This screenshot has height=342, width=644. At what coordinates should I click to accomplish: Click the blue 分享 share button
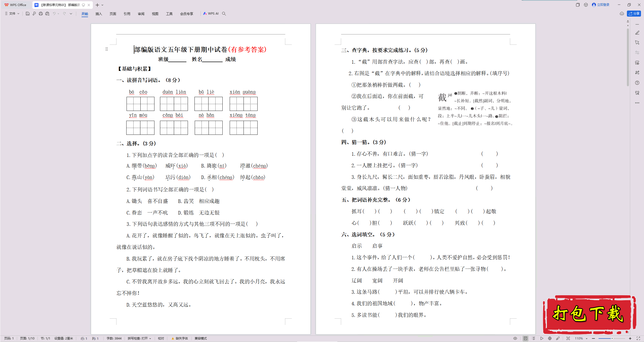[634, 14]
